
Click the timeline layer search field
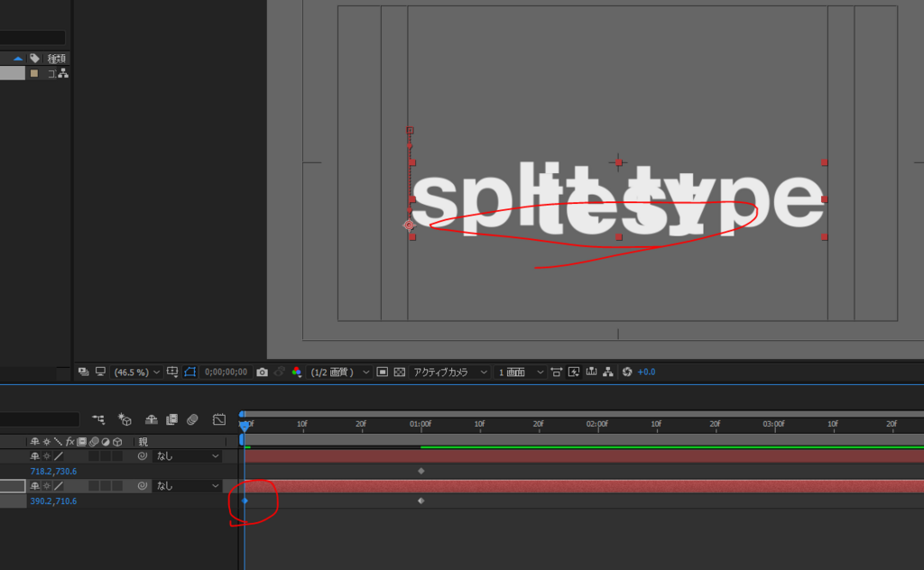[x=40, y=419]
